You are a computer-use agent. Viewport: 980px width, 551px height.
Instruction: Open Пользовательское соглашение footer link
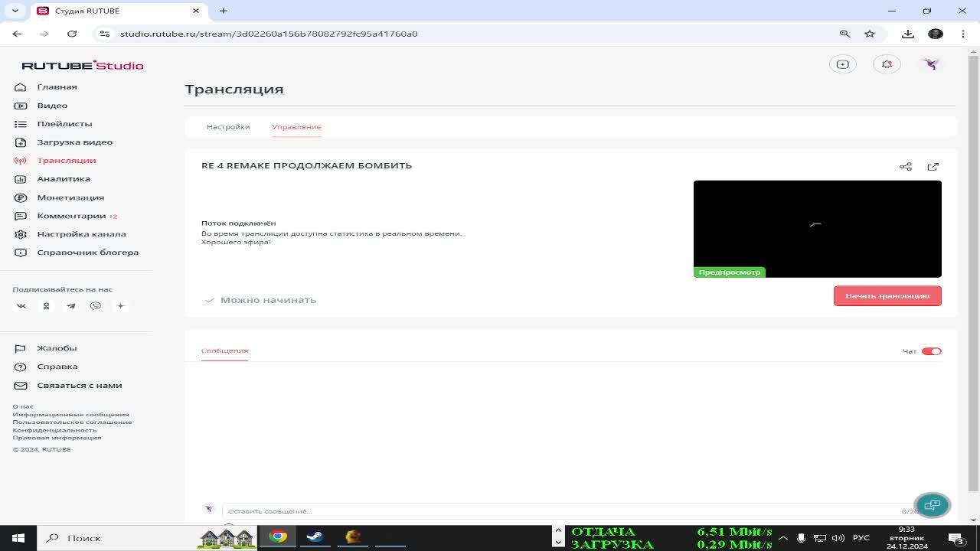coord(72,422)
